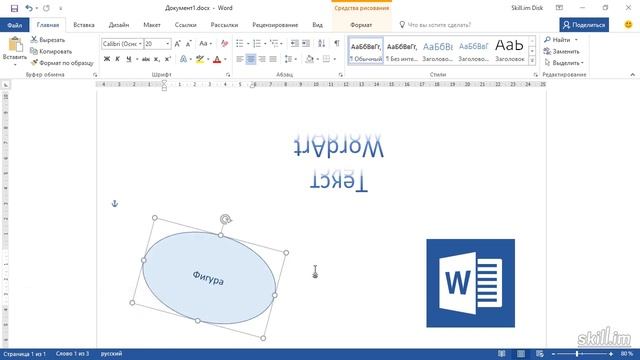640x360 pixels.
Task: Increase font size with the A-up icon
Action: (178, 44)
